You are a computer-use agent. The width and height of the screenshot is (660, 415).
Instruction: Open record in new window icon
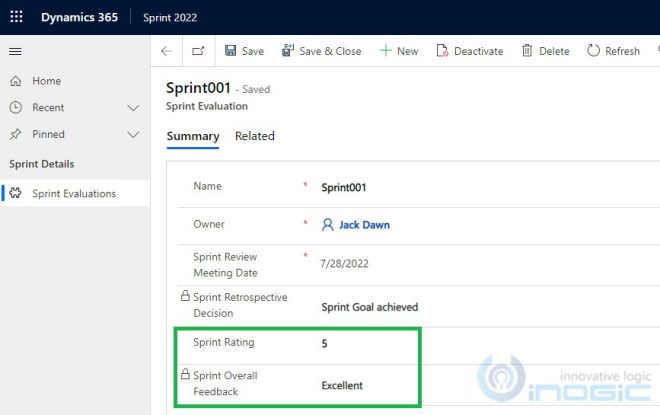[x=197, y=51]
